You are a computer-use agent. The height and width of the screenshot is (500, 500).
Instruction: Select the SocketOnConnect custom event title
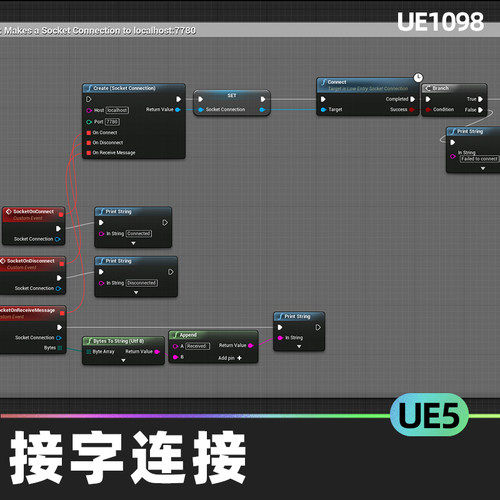[33, 212]
